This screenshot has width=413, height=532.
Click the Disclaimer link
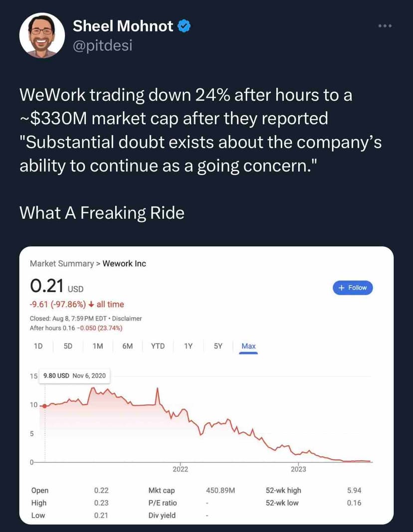coord(127,318)
